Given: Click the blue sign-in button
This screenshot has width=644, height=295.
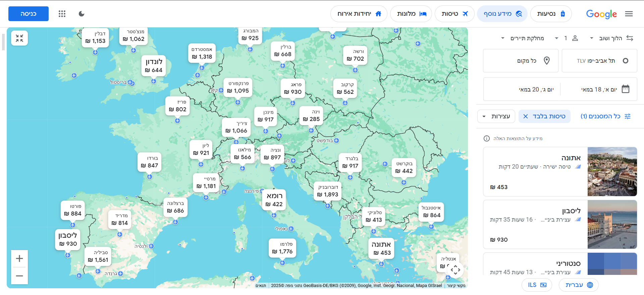Looking at the screenshot, I should (x=29, y=14).
